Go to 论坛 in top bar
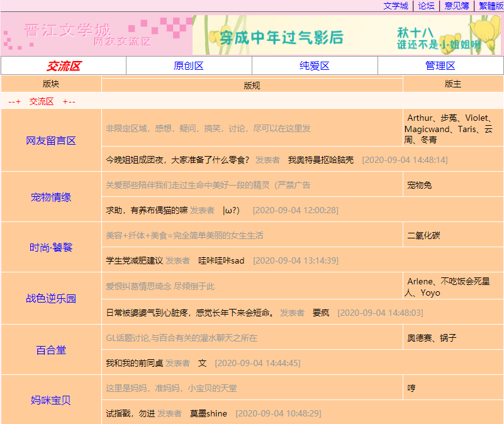 pos(427,6)
